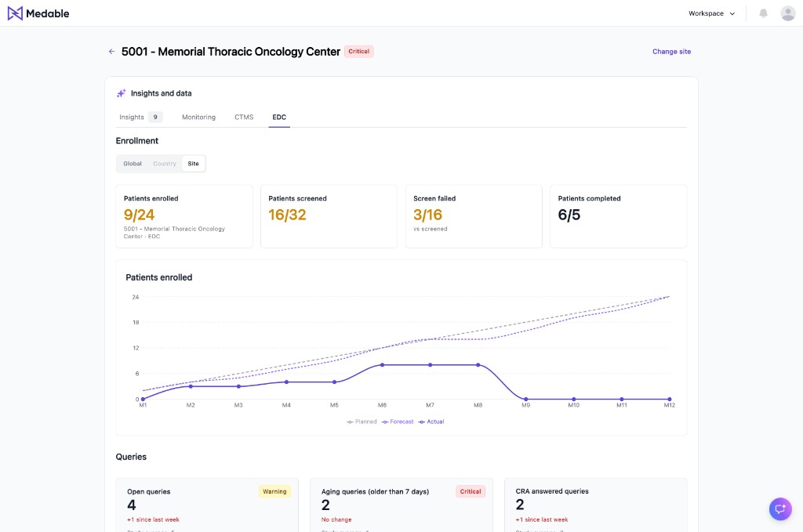Click the Patients enrolled chart title
The width and height of the screenshot is (803, 532).
(158, 277)
